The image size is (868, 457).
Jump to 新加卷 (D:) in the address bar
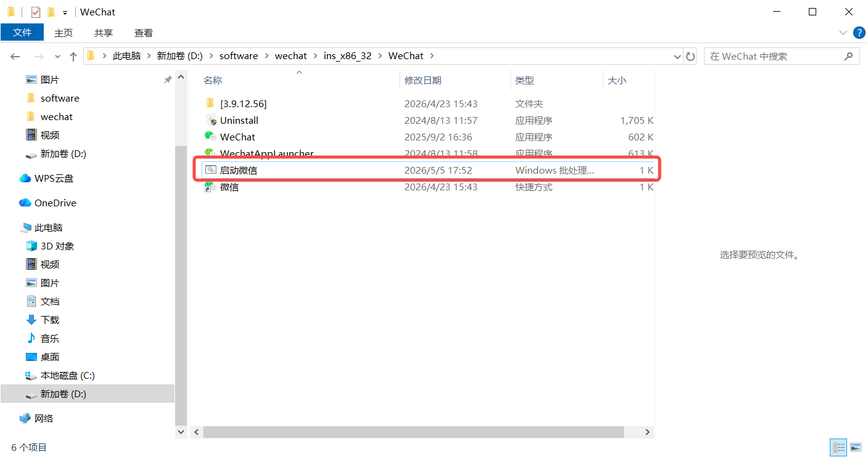tap(179, 56)
